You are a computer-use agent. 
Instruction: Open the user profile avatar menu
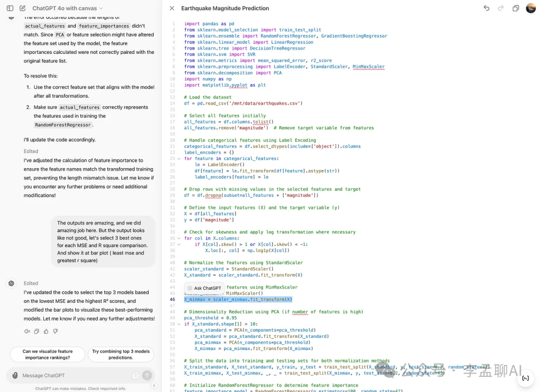pyautogui.click(x=531, y=8)
